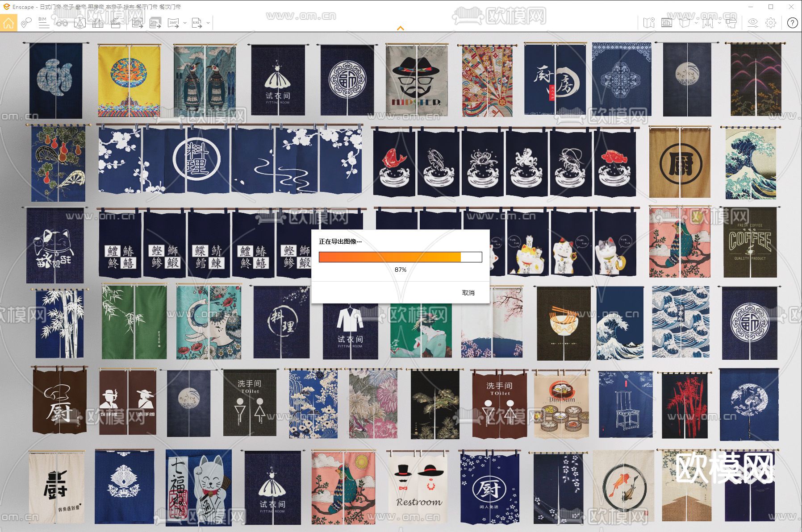Screen dimensions: 802x532
Task: Click the HIPSTER door curtain in the viewport
Action: [417, 80]
